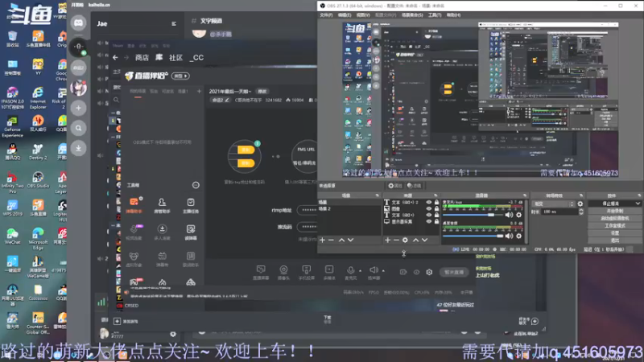Toggle visibility of second text source in OBS
Viewport: 644px width, 362px height.
point(429,215)
